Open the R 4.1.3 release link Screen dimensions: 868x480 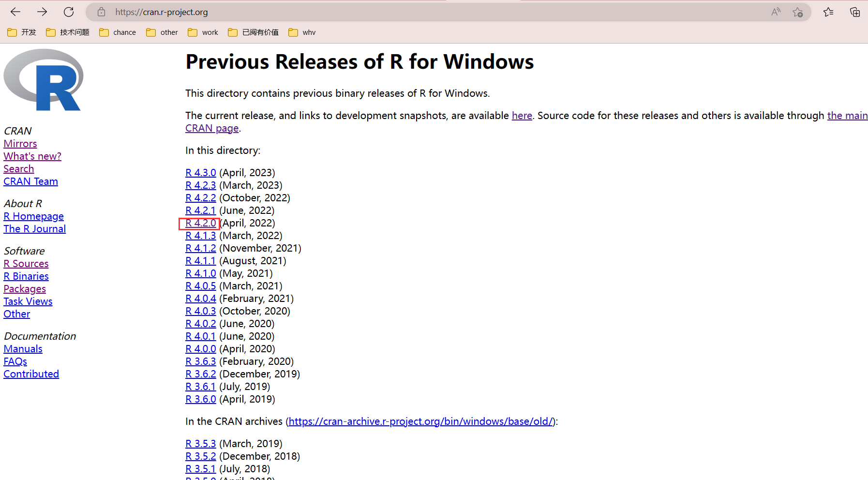pyautogui.click(x=201, y=236)
